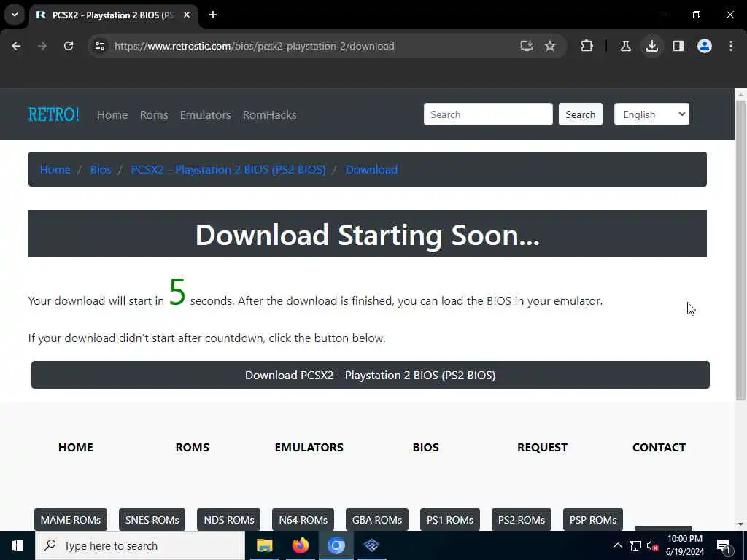The height and width of the screenshot is (560, 747).
Task: Focus the site Search text field
Action: pos(488,114)
